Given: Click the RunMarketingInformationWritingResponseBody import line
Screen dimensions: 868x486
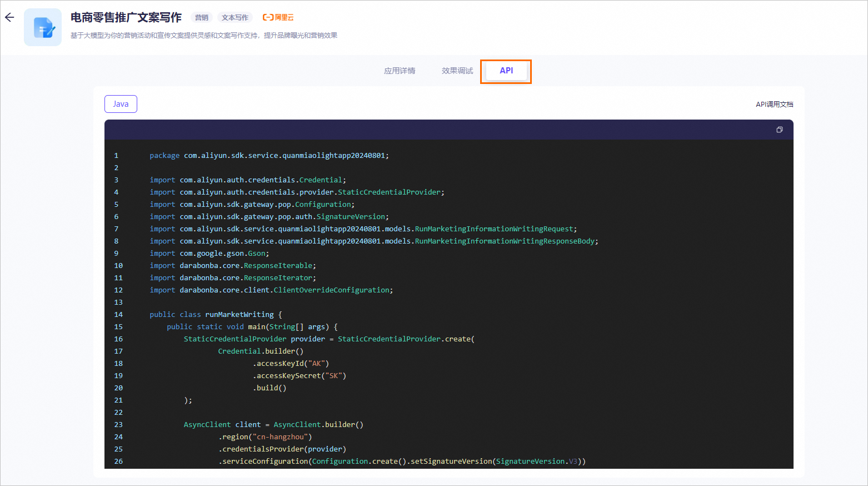Looking at the screenshot, I should (374, 241).
